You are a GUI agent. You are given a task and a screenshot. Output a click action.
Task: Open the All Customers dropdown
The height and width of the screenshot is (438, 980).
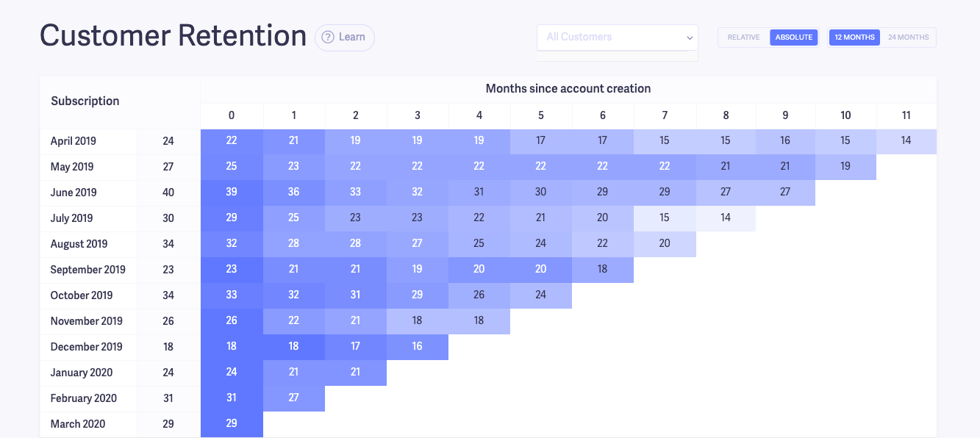pos(617,37)
